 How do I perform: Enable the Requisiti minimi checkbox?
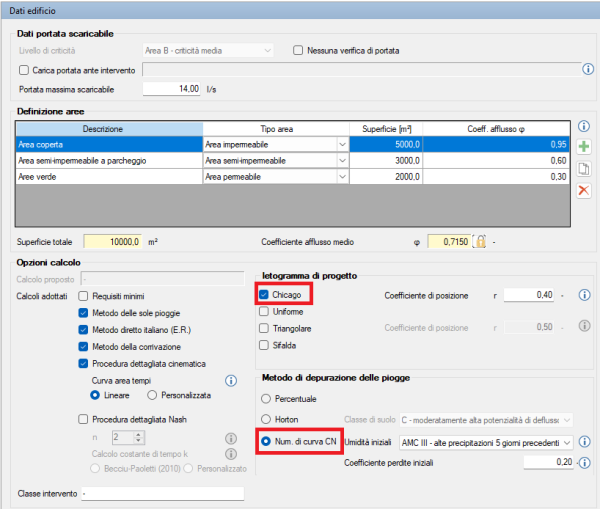coord(84,296)
